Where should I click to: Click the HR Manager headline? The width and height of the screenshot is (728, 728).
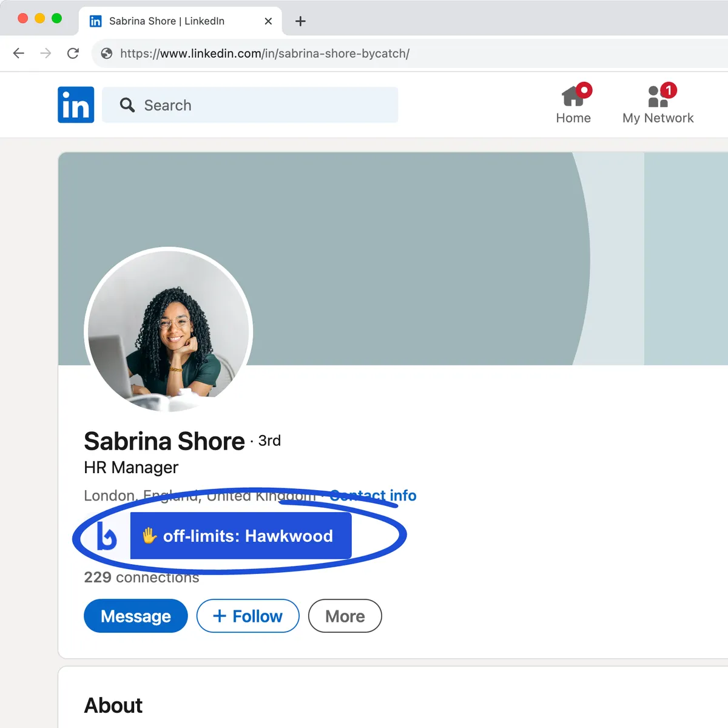(x=131, y=467)
